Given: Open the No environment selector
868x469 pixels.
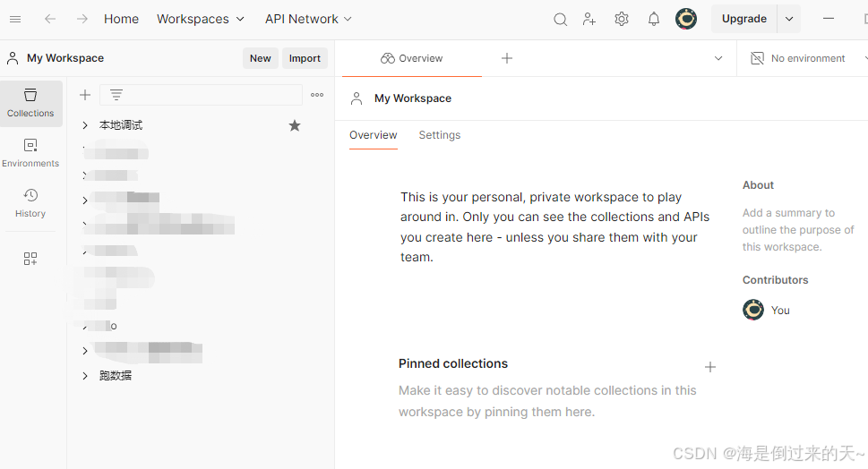Looking at the screenshot, I should [x=808, y=58].
